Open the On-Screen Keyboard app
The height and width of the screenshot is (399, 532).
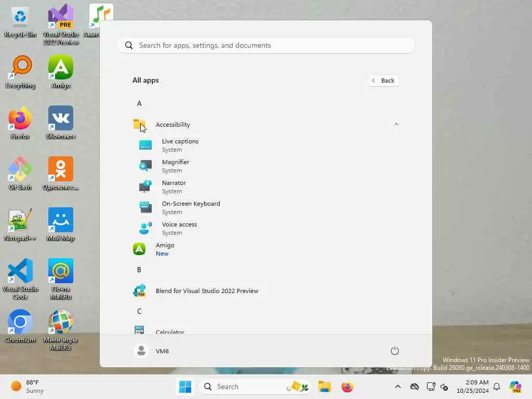click(266, 207)
